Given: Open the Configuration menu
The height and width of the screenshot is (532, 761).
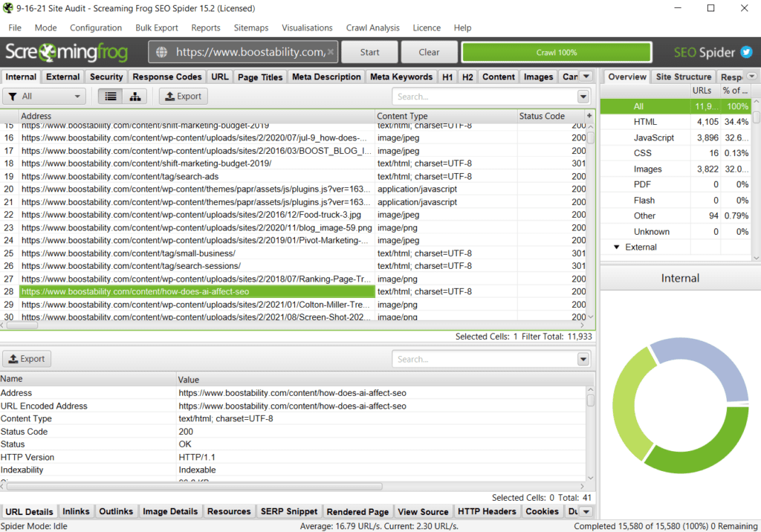Looking at the screenshot, I should click(x=96, y=27).
